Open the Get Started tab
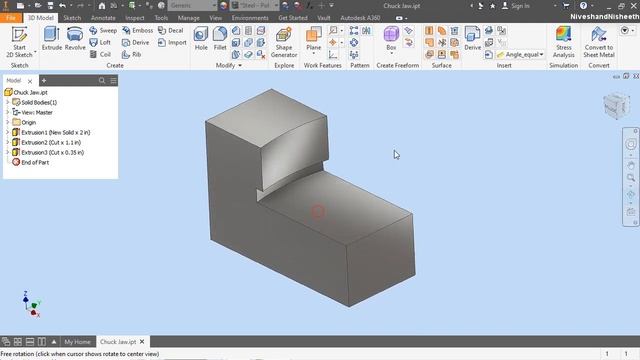Screen dimensions: 640x360 (x=293, y=18)
